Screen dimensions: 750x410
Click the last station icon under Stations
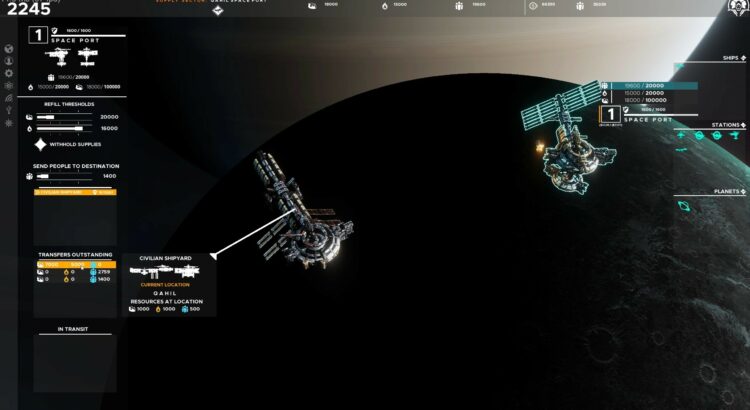pyautogui.click(x=734, y=135)
